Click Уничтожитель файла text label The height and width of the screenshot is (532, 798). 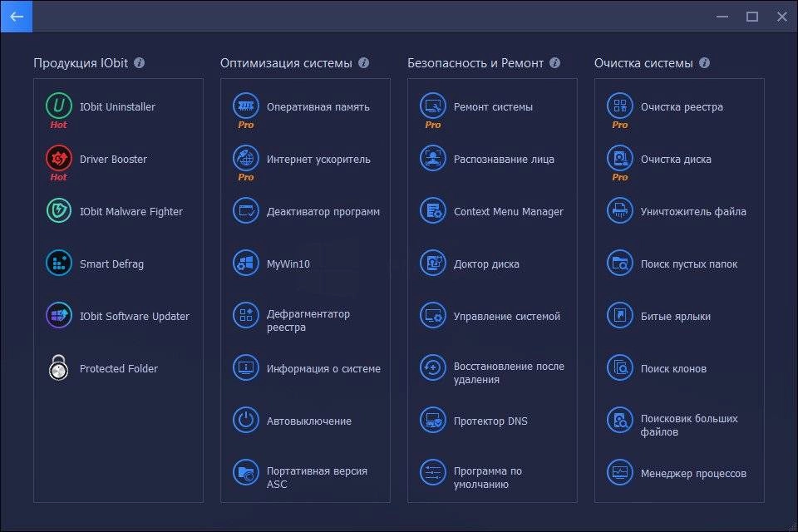coord(693,212)
